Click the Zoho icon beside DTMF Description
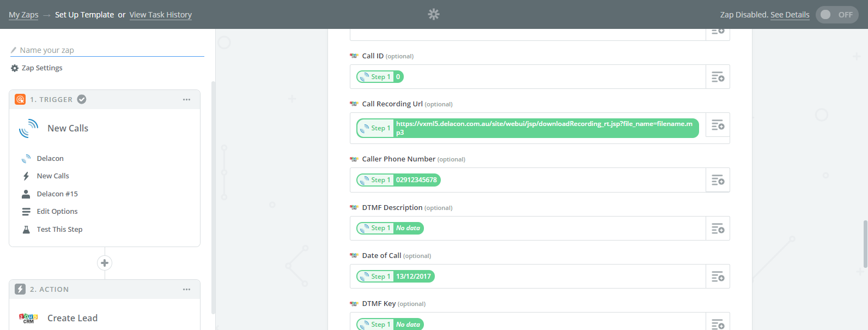The image size is (868, 330). pos(354,208)
